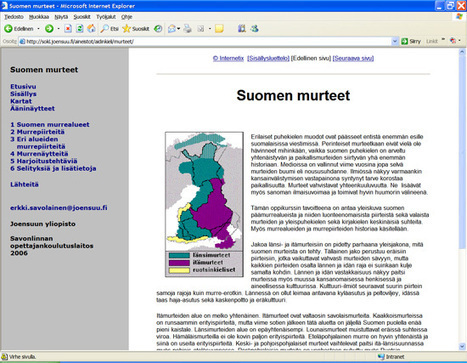Image resolution: width=467 pixels, height=363 pixels.
Task: Click the Mail envelope toolbar icon
Action: (172, 29)
